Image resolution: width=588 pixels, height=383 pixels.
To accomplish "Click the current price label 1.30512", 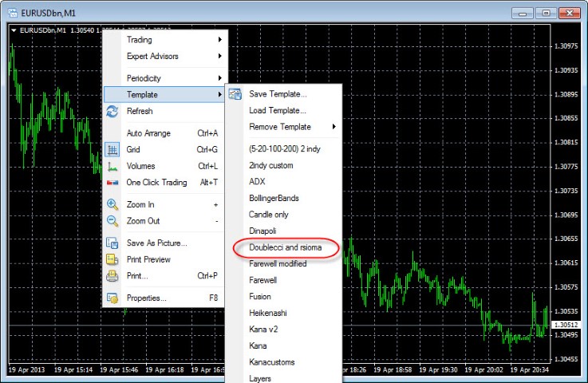I will pos(566,325).
